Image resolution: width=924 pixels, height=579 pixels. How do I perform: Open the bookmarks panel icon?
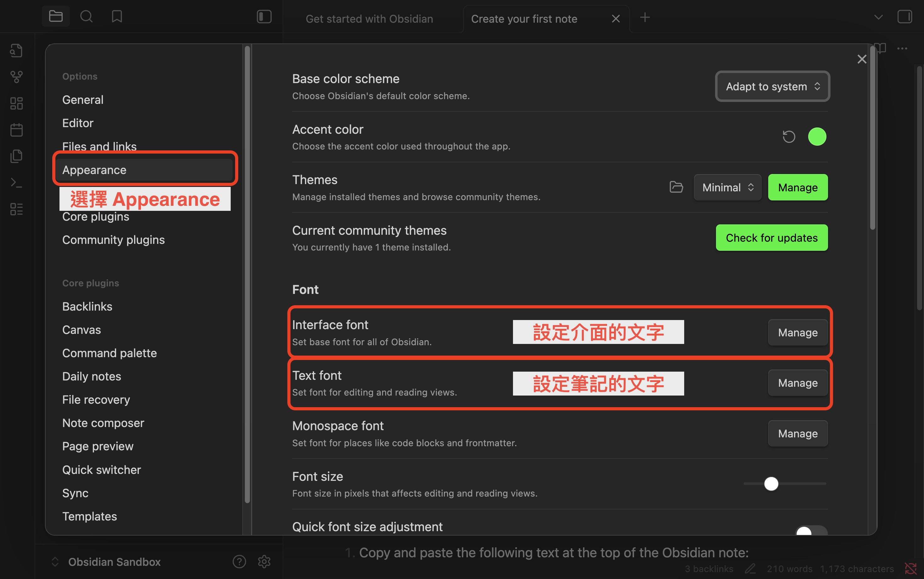coord(117,16)
